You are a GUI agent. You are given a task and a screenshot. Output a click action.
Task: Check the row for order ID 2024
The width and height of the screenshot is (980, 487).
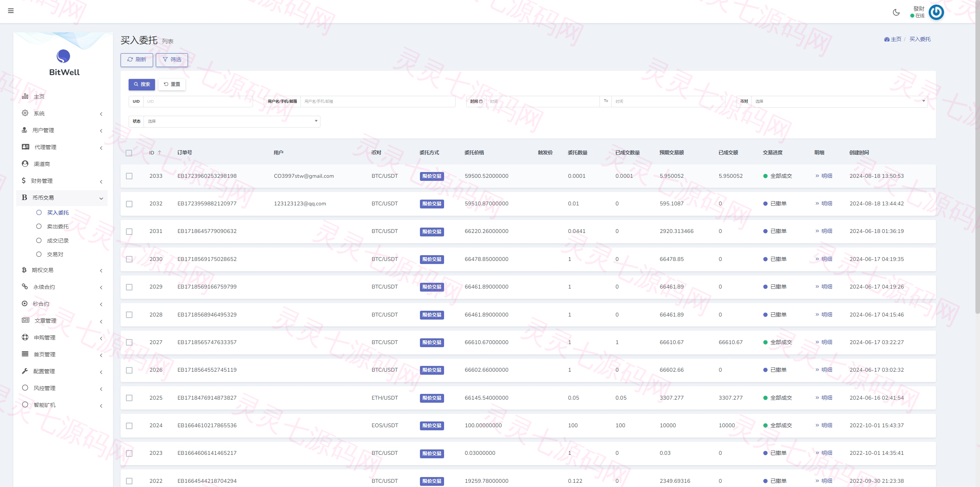(129, 426)
